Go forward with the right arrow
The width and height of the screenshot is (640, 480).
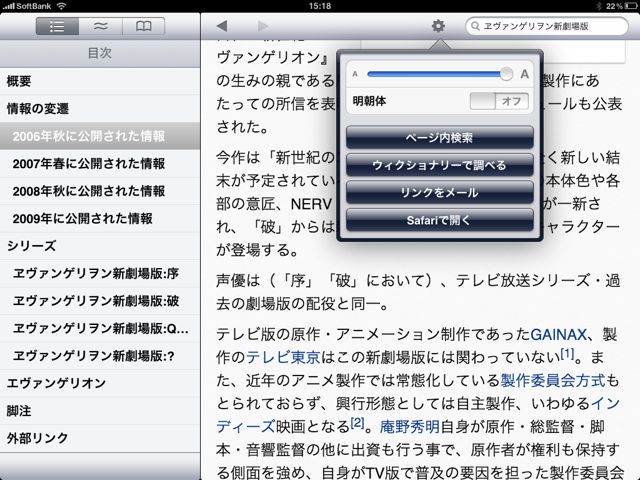tap(263, 27)
